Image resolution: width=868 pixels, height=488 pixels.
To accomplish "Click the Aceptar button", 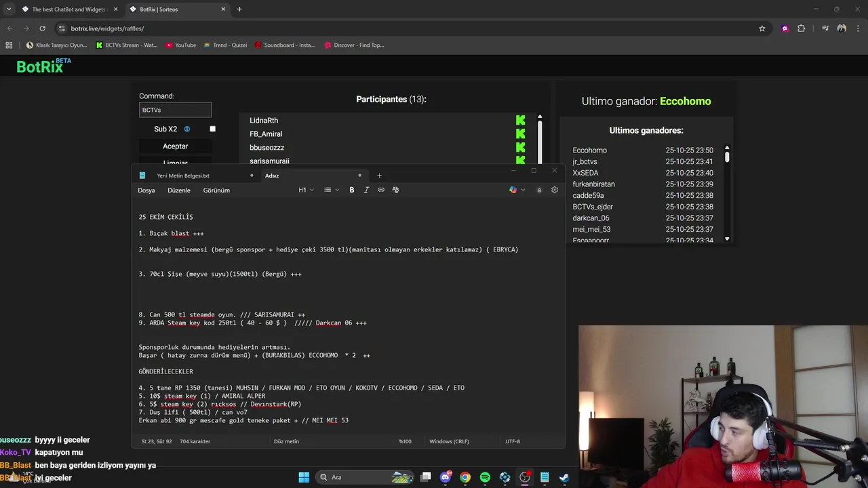I will pyautogui.click(x=175, y=146).
